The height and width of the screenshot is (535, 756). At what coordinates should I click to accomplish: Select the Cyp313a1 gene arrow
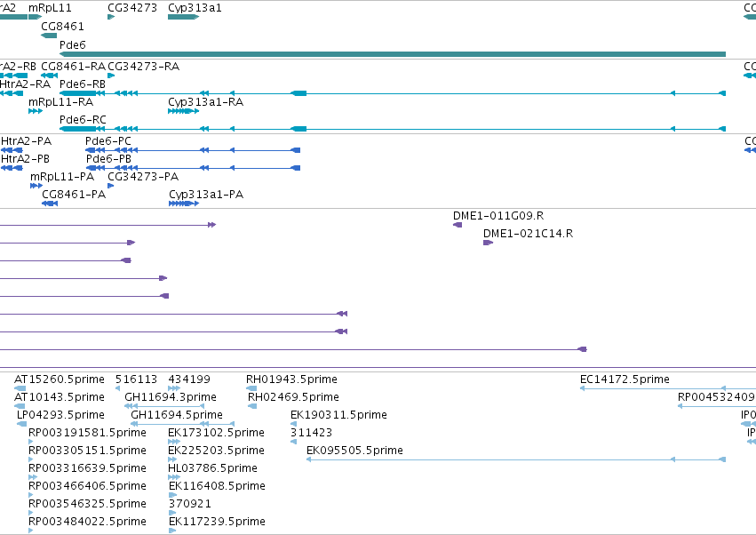tap(183, 17)
